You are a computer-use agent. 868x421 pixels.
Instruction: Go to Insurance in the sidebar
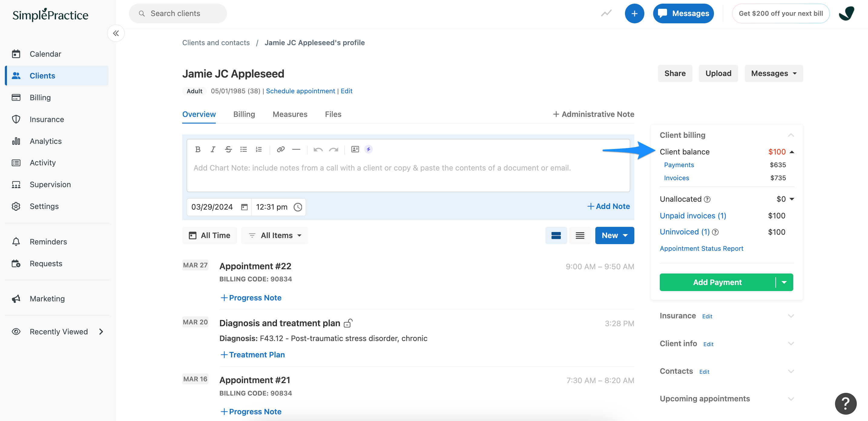pos(57,119)
